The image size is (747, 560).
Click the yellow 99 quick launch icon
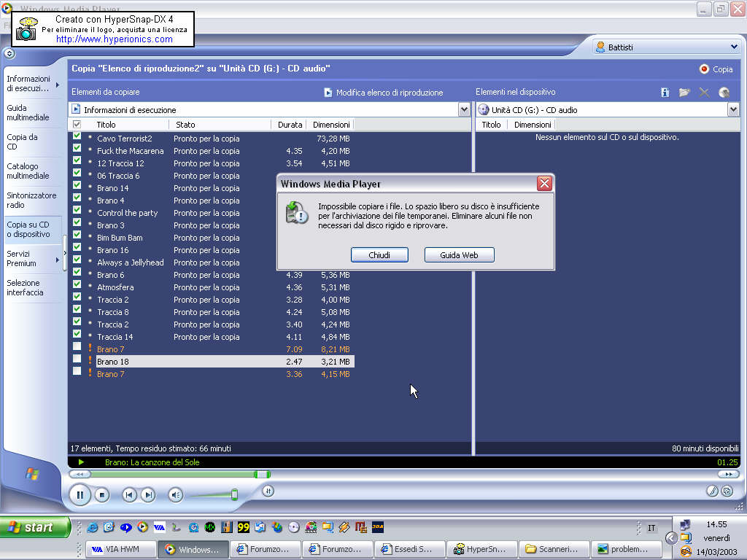(244, 527)
